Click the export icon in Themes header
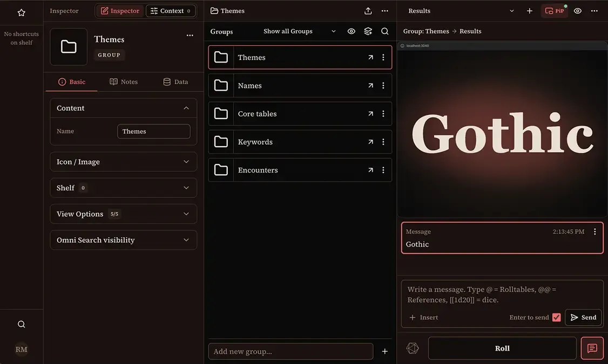The height and width of the screenshot is (364, 608). click(x=368, y=11)
